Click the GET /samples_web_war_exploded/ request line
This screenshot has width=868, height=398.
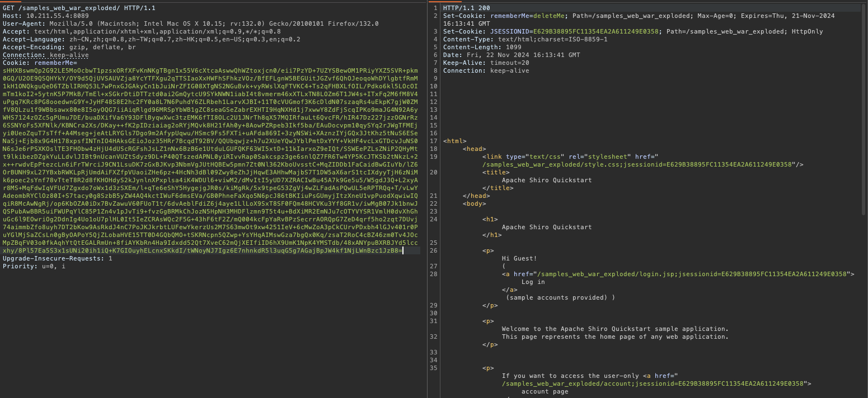click(79, 8)
